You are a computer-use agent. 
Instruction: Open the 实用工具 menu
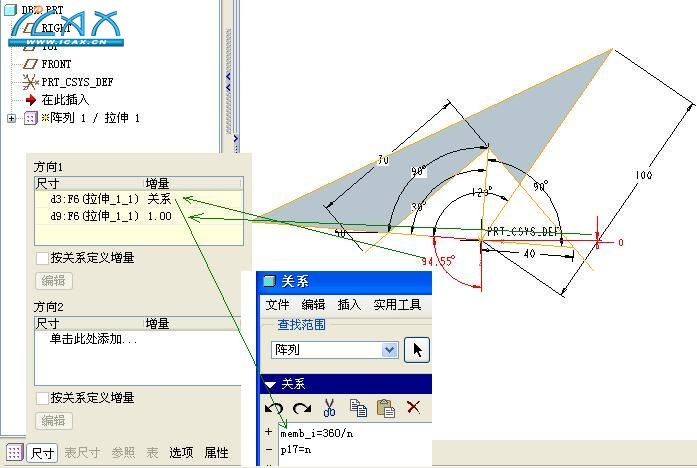[397, 305]
